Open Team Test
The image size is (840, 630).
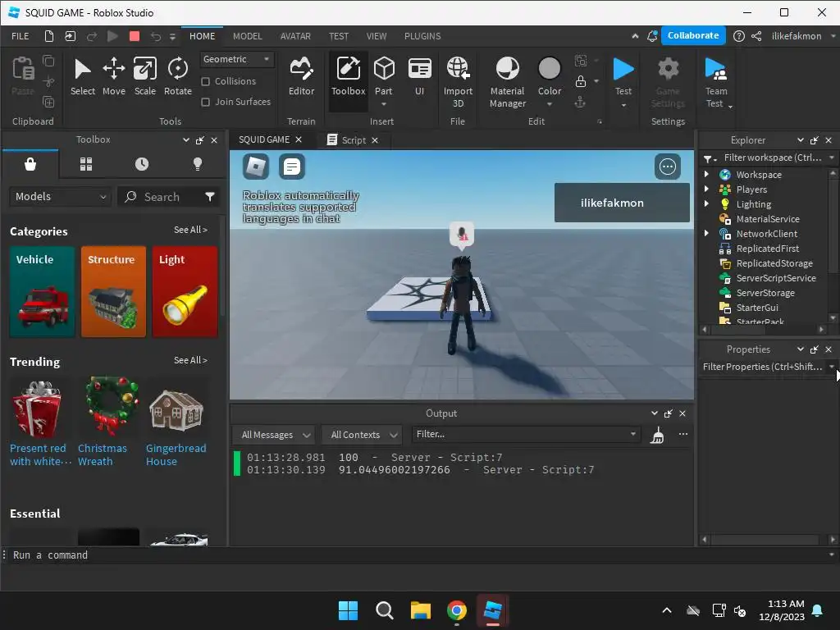[715, 81]
